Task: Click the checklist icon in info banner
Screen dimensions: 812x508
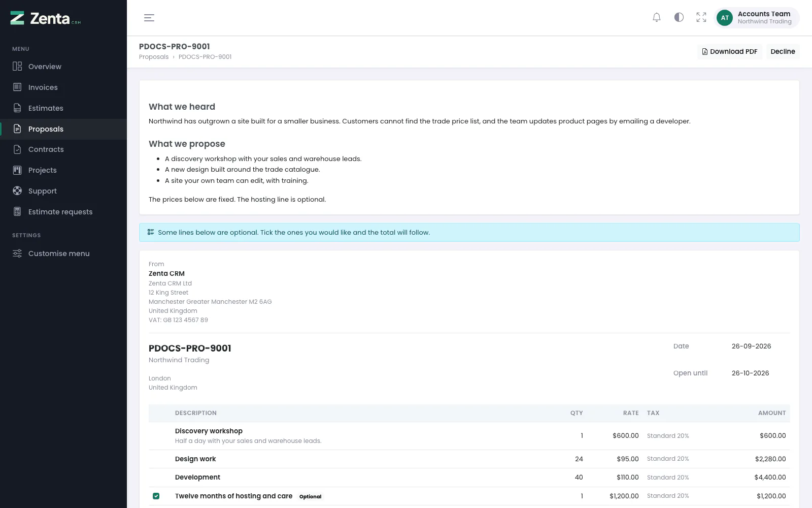Action: (151, 232)
